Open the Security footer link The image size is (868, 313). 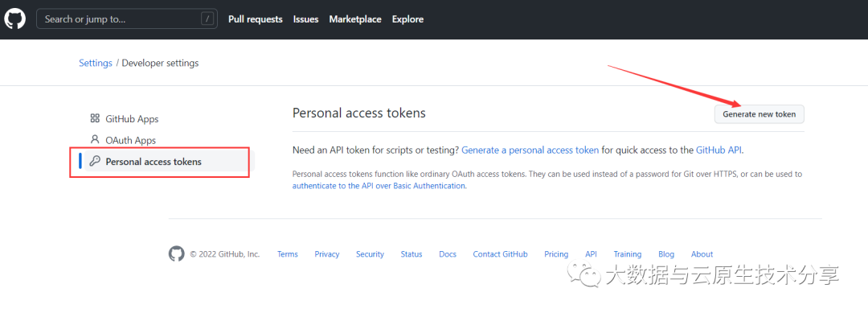click(370, 253)
